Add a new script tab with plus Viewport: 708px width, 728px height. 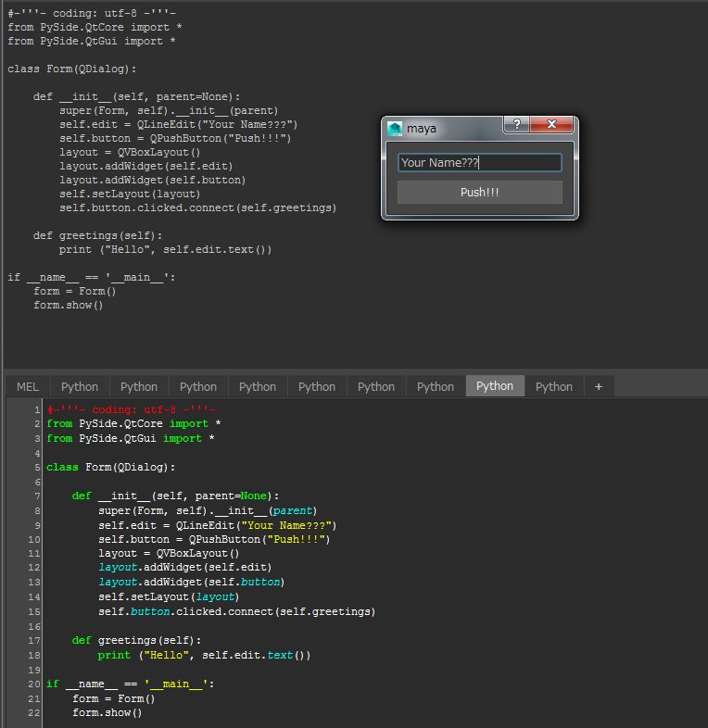pos(599,387)
